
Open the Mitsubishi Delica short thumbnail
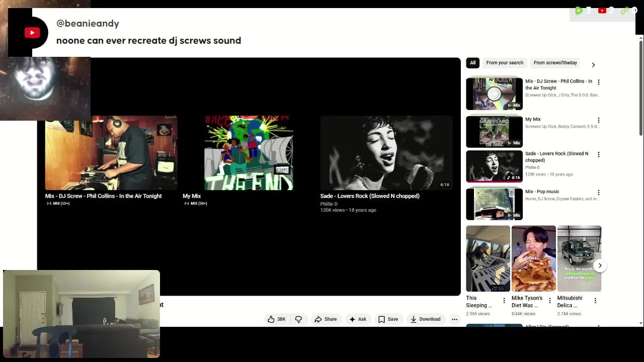pos(579,258)
